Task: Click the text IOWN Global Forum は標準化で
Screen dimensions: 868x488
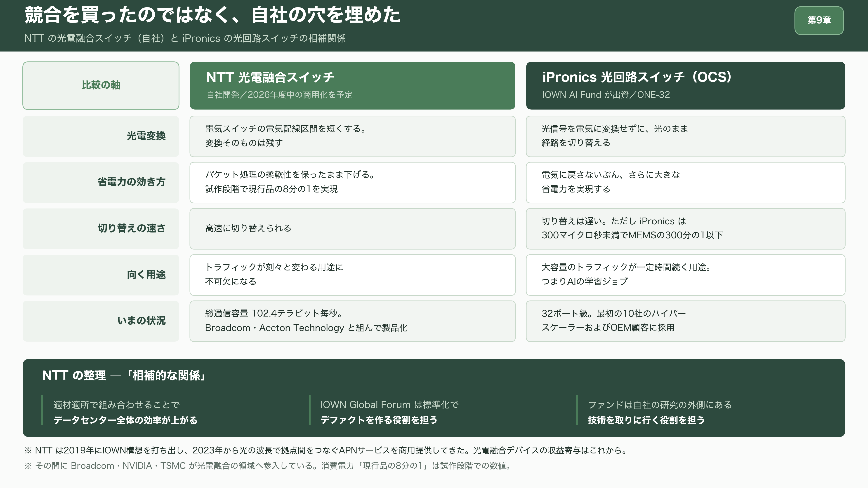Action: click(x=389, y=405)
